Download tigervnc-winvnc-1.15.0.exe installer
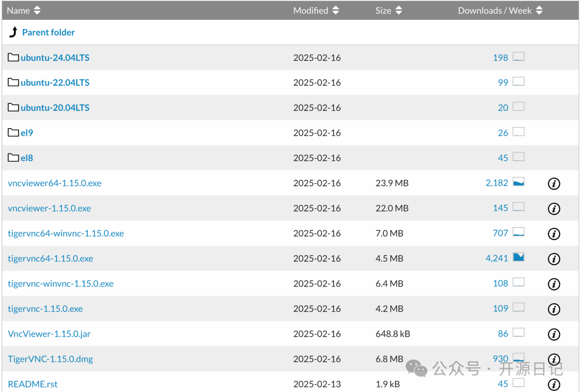Image resolution: width=582 pixels, height=392 pixels. (x=61, y=284)
